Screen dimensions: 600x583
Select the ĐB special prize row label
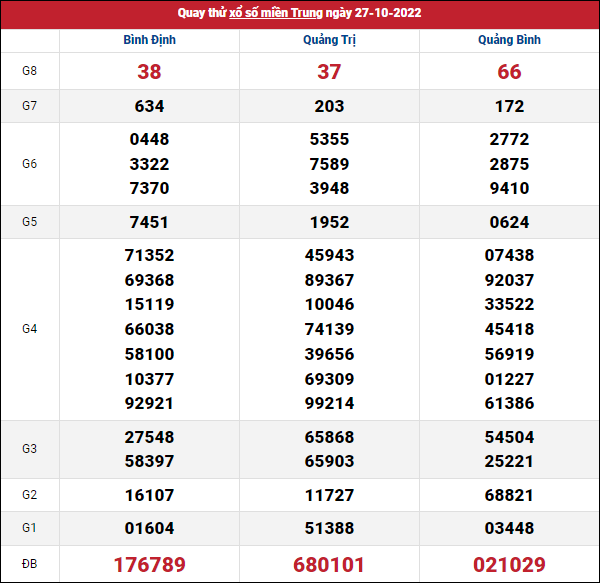pos(29,564)
